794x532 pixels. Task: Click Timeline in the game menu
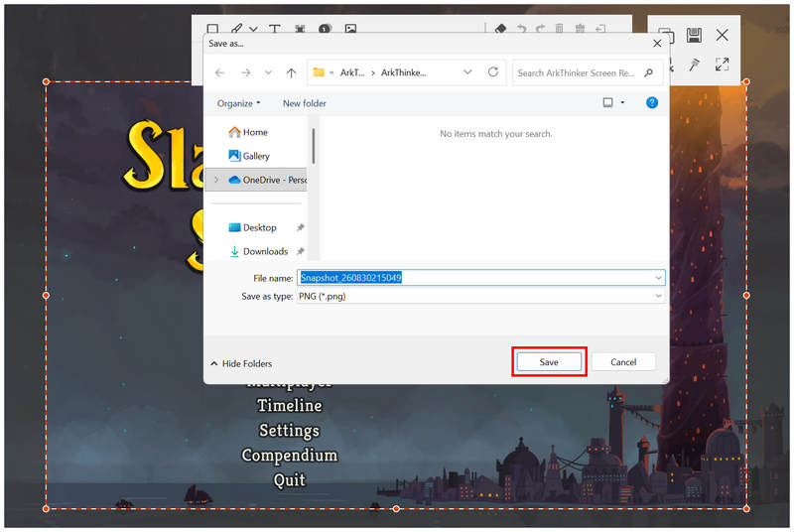[x=290, y=406]
